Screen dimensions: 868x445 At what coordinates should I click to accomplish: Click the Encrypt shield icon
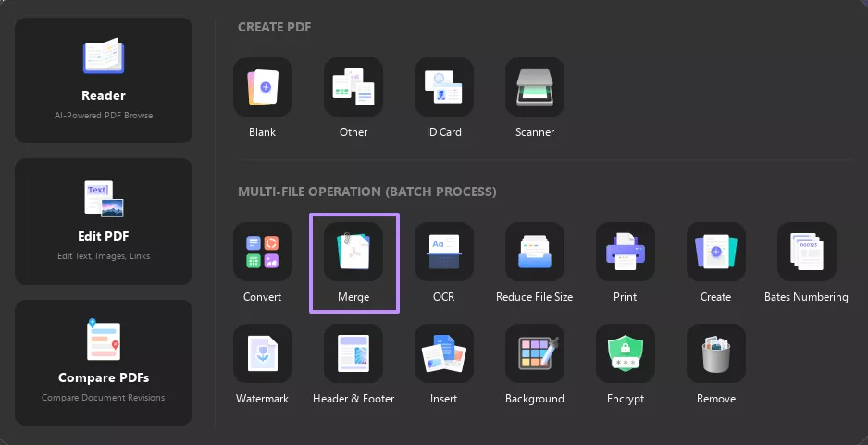[x=626, y=353]
